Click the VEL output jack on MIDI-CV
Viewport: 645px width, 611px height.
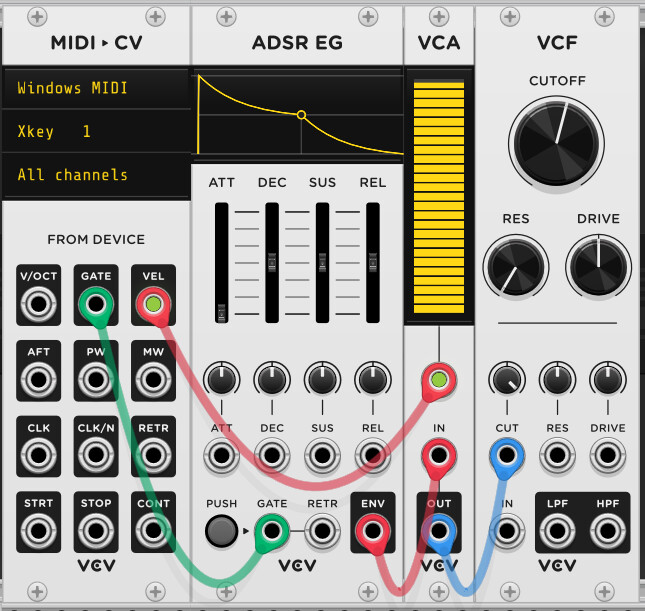click(x=153, y=304)
